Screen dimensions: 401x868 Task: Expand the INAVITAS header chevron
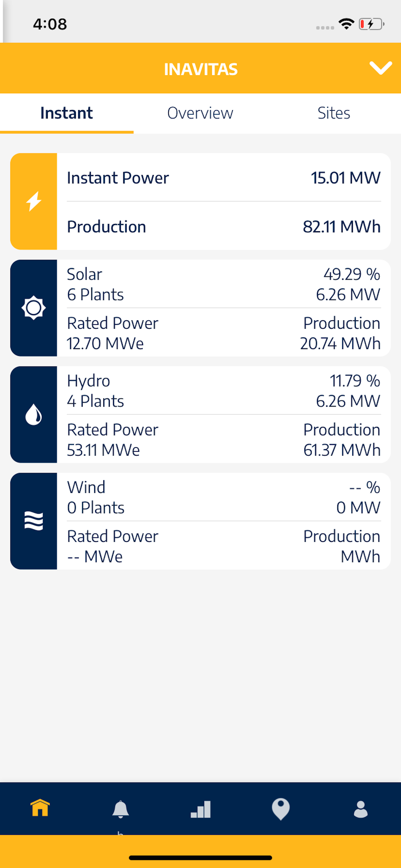[380, 68]
